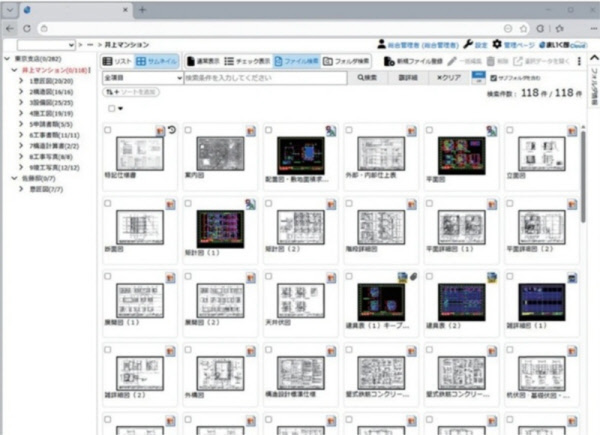Open the 構造設計標準仕様 thumbnail
Image resolution: width=600 pixels, height=435 pixels.
pyautogui.click(x=300, y=373)
